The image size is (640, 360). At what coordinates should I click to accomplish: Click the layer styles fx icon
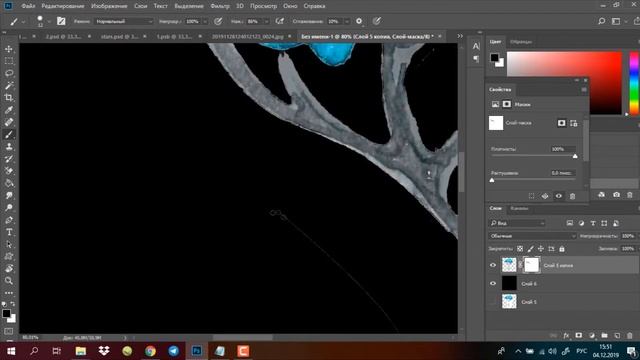[x=566, y=336]
